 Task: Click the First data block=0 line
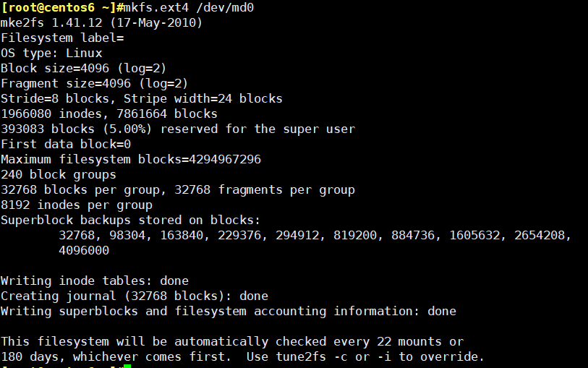pos(66,145)
